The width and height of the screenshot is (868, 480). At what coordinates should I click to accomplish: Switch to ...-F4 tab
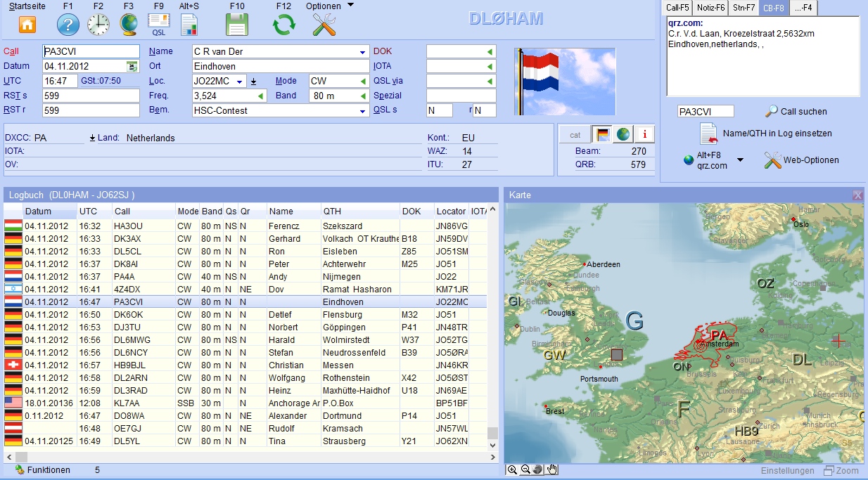803,8
